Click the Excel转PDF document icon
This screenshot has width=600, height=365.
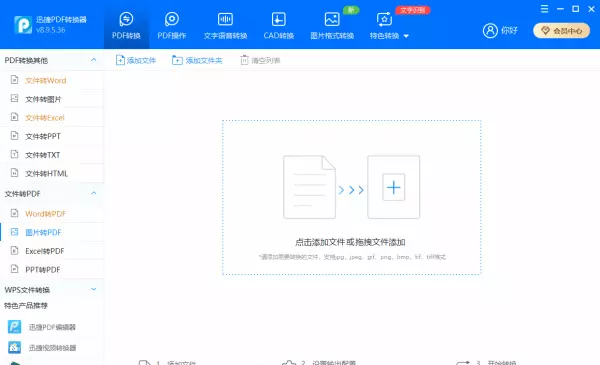pyautogui.click(x=15, y=250)
